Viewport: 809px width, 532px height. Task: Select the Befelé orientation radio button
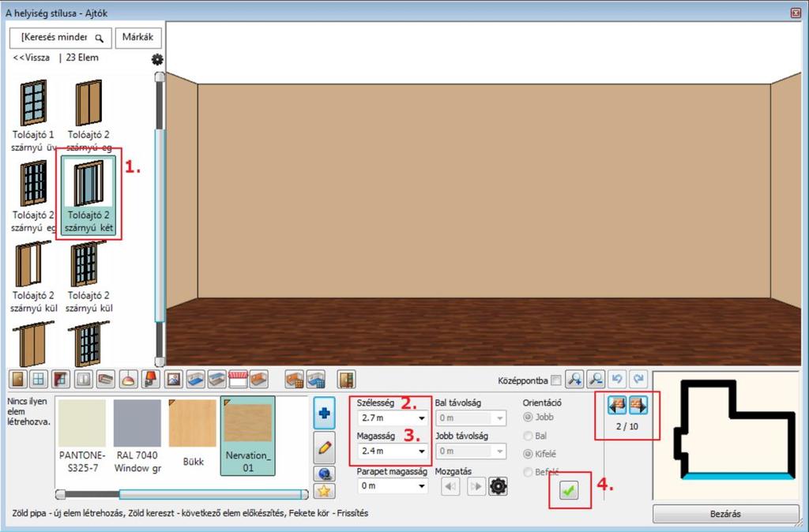(x=527, y=472)
